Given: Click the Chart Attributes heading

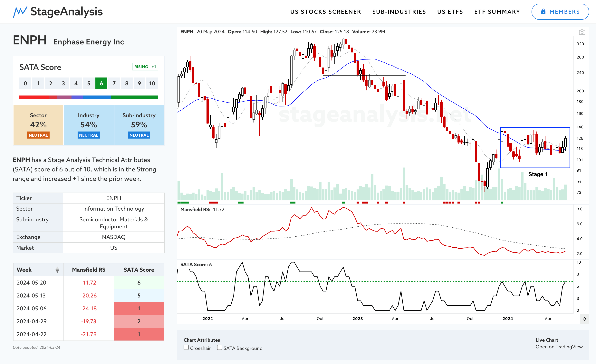Looking at the screenshot, I should click(202, 340).
